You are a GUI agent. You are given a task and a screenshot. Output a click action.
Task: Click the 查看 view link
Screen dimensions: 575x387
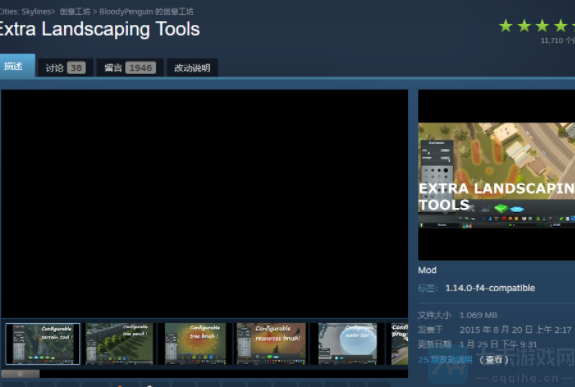coord(494,360)
